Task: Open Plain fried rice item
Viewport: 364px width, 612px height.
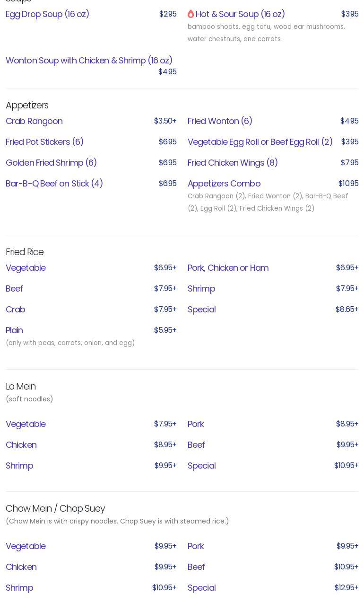Action: click(x=14, y=330)
